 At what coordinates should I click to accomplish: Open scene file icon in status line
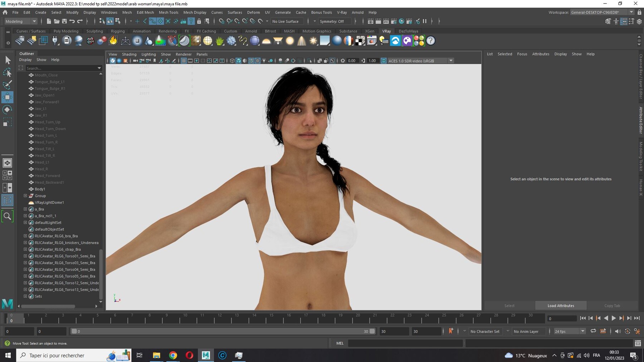(57, 21)
